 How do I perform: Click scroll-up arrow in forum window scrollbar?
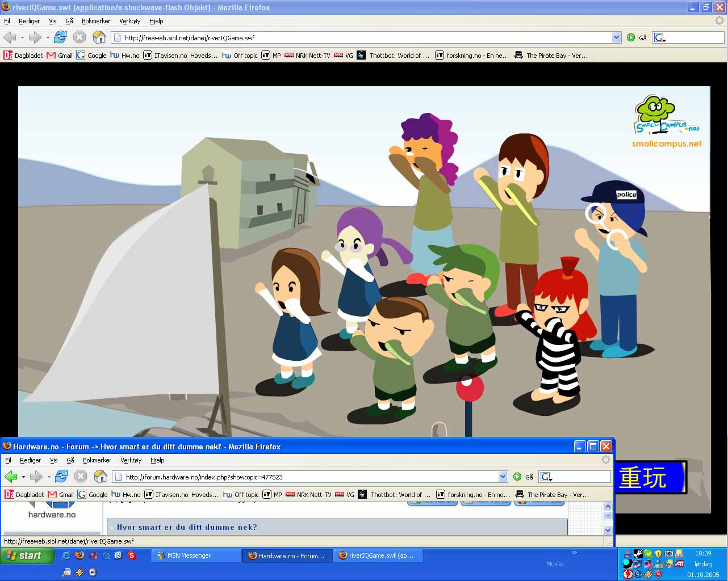(x=608, y=506)
